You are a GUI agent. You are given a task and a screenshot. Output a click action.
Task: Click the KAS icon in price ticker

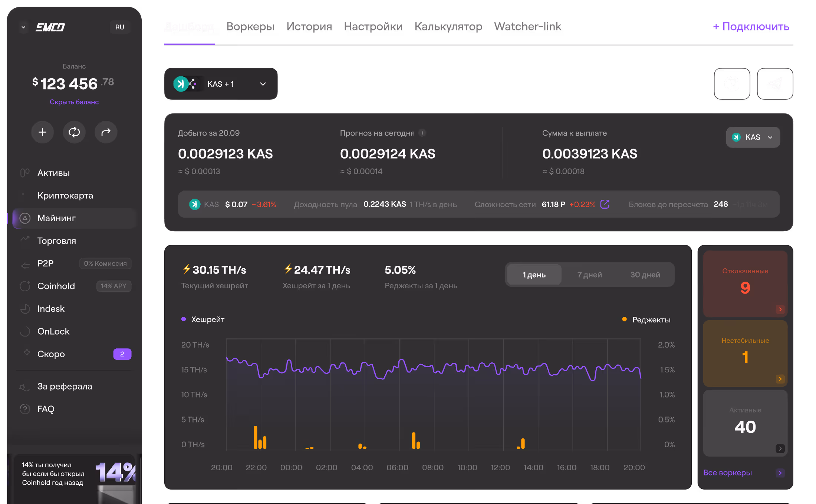tap(194, 204)
